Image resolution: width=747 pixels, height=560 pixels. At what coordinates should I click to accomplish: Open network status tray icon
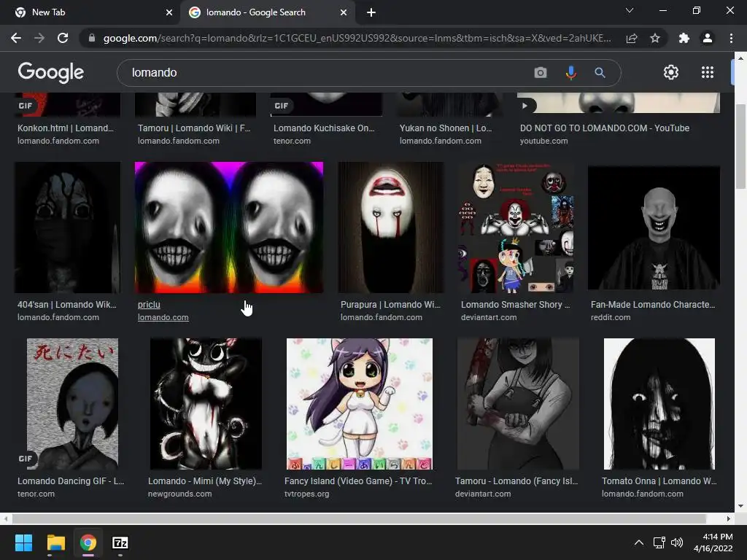click(659, 542)
